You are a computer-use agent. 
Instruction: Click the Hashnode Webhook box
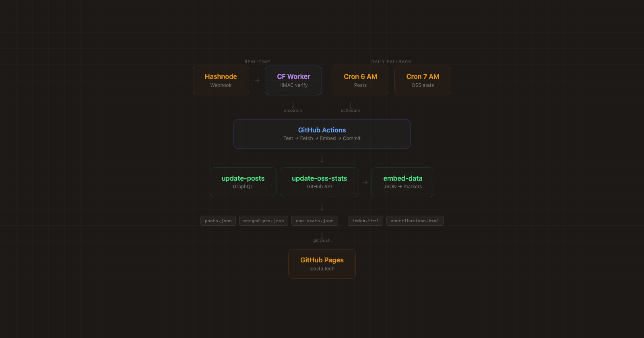[221, 80]
